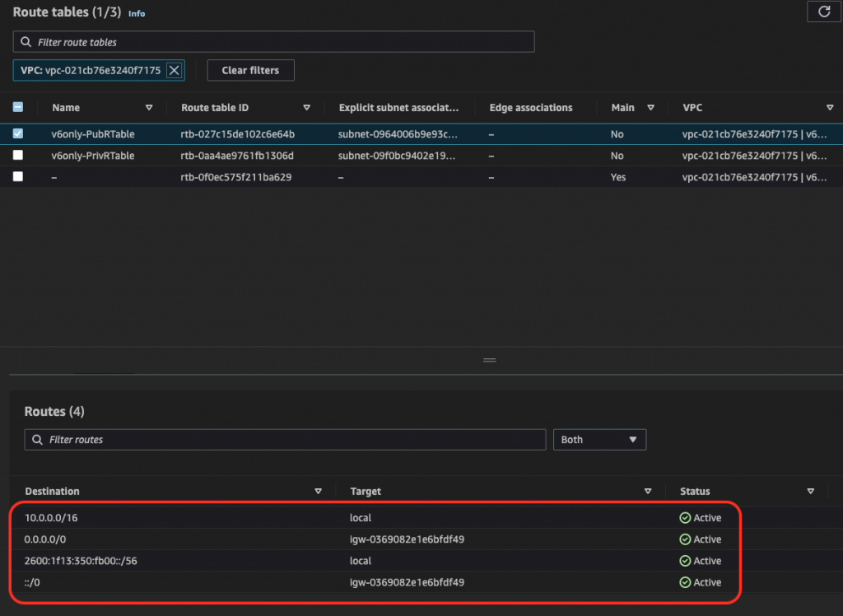The width and height of the screenshot is (843, 616).
Task: Click the Target column sort arrow
Action: click(648, 492)
